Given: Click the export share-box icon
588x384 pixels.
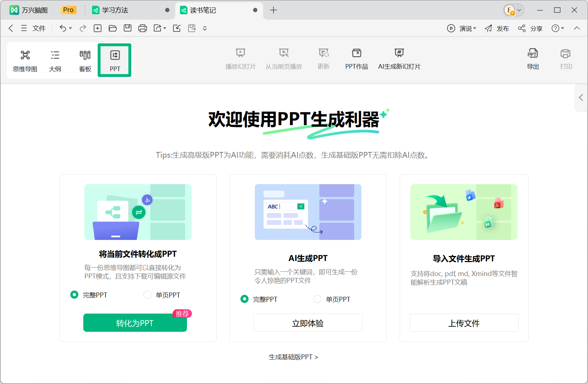Looking at the screenshot, I should [x=158, y=28].
